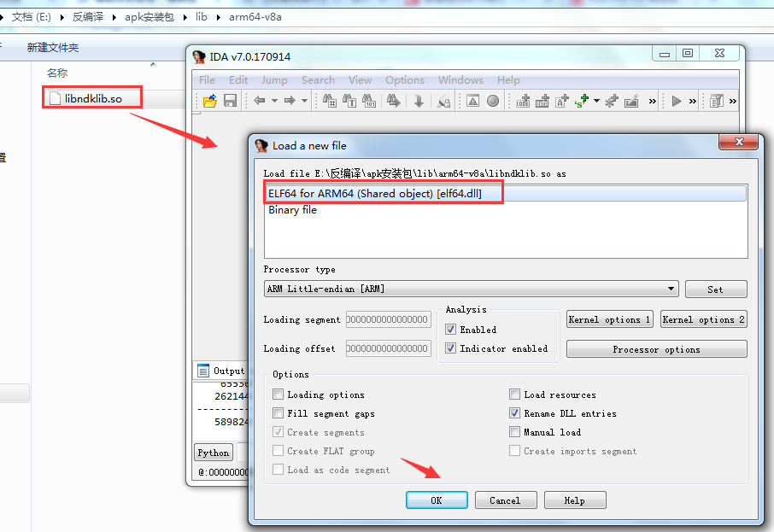
Task: Click arm64-v8a in the address breadcrumb
Action: (x=255, y=17)
